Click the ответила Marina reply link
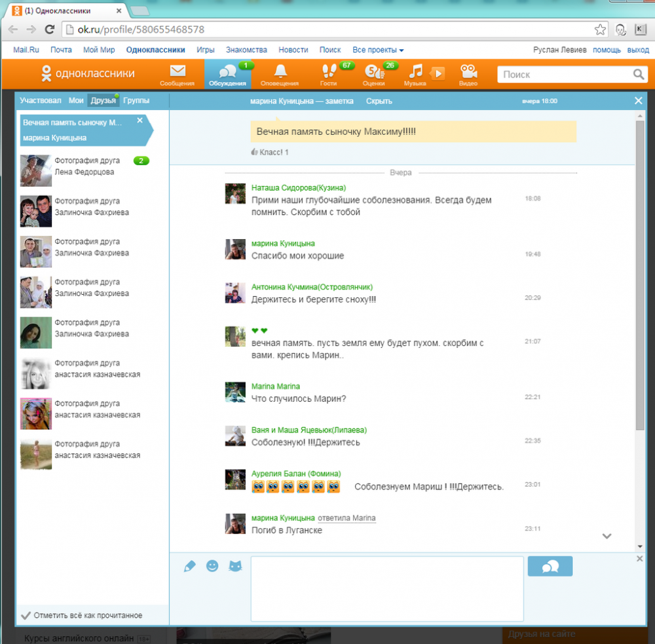The image size is (655, 644). click(x=346, y=518)
